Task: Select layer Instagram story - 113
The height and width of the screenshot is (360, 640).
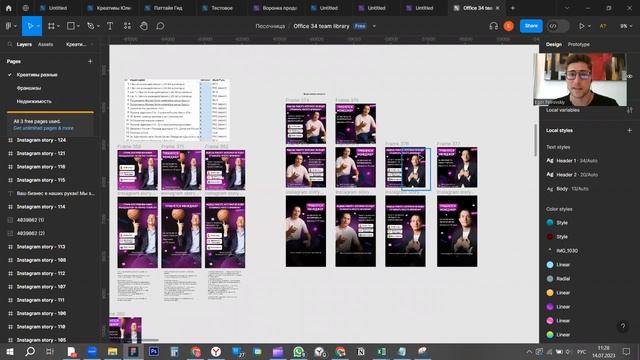Action: pyautogui.click(x=41, y=247)
